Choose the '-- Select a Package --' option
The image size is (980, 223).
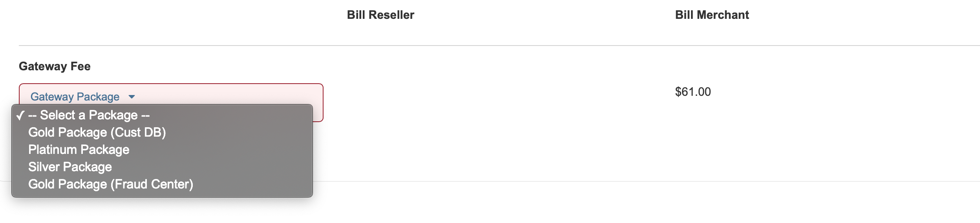tap(89, 115)
